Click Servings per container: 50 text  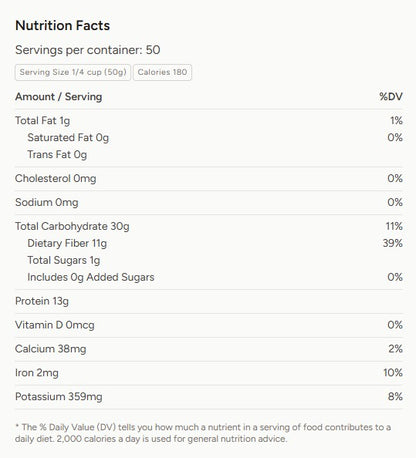pyautogui.click(x=88, y=50)
